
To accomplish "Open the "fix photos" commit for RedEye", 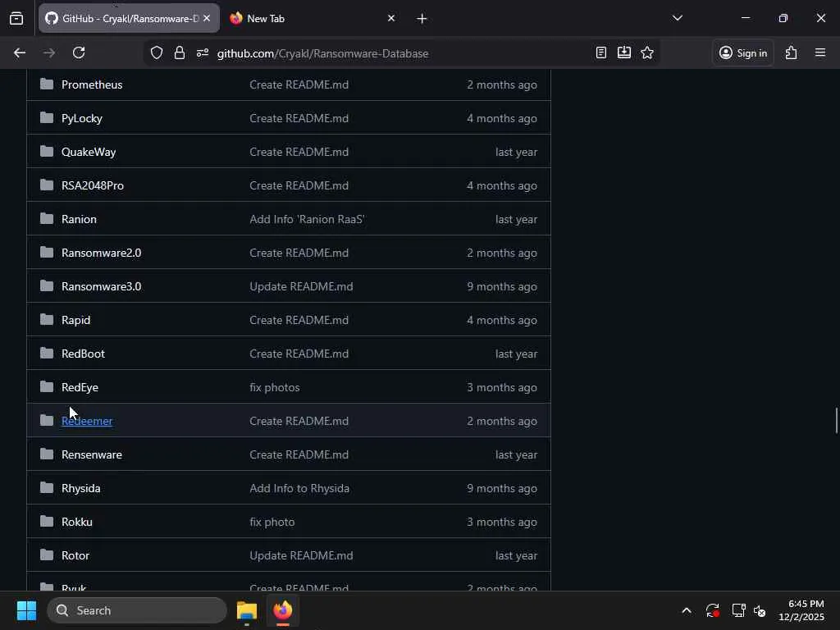I will [274, 387].
